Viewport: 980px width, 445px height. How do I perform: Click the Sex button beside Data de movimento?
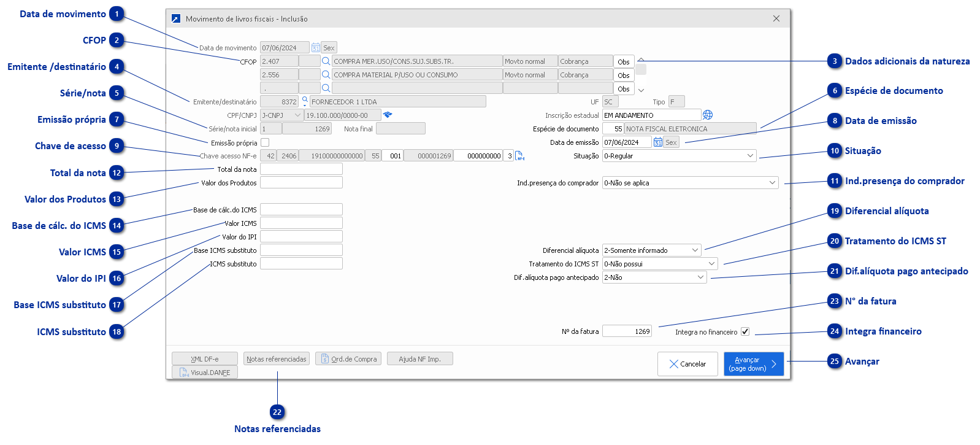(x=329, y=48)
